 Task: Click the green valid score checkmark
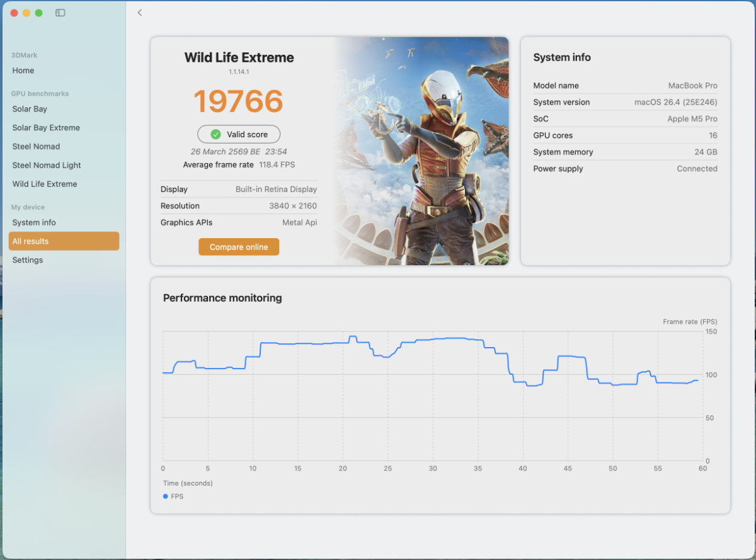[x=216, y=134]
